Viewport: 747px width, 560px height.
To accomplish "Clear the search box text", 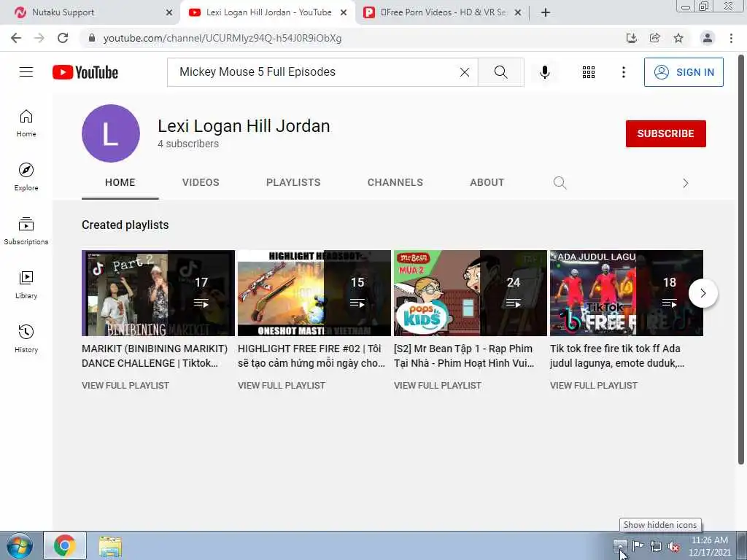I will pos(465,72).
